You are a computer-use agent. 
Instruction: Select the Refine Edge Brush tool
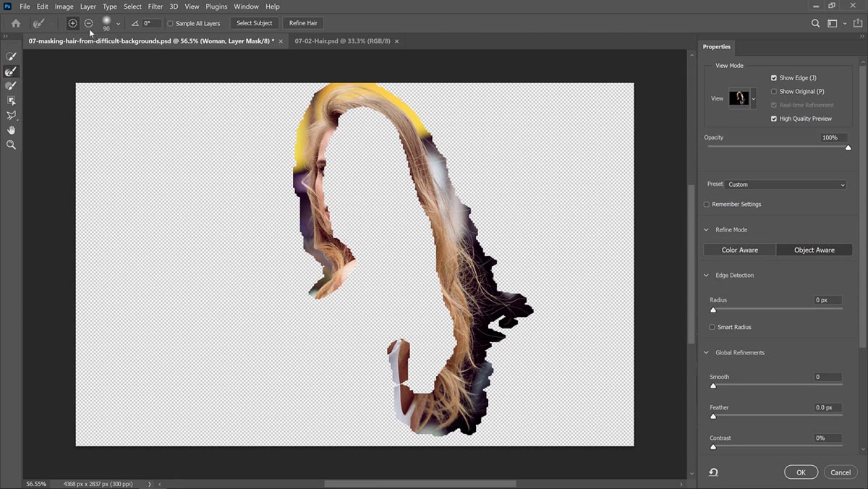tap(11, 72)
